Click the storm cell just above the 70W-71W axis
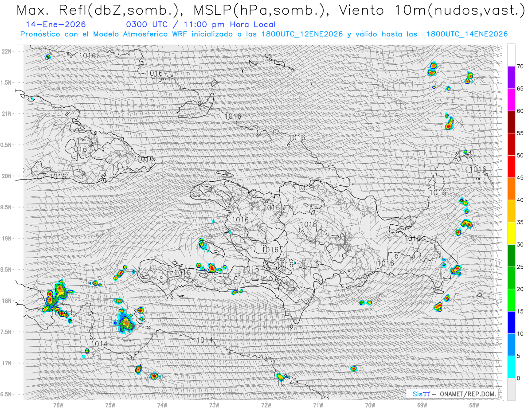 tap(353, 368)
